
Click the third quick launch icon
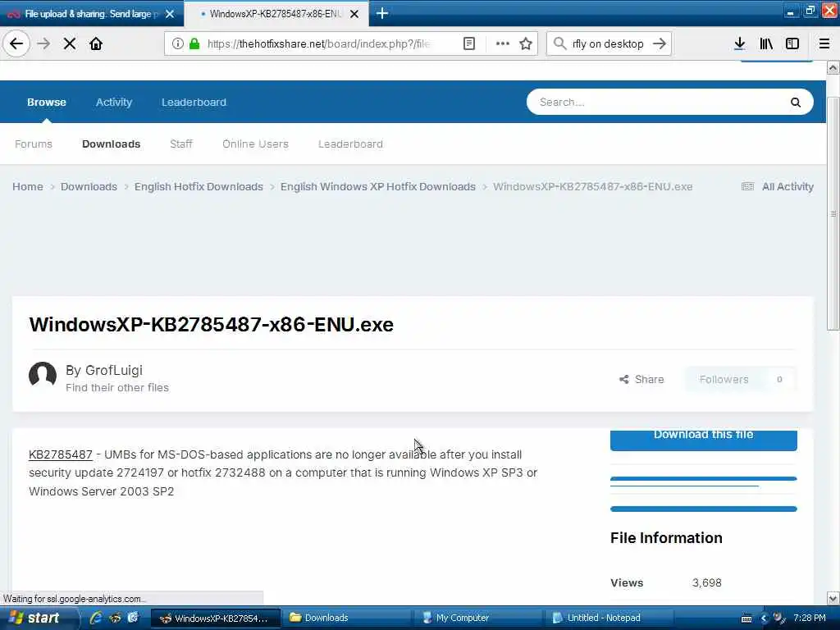tap(133, 618)
